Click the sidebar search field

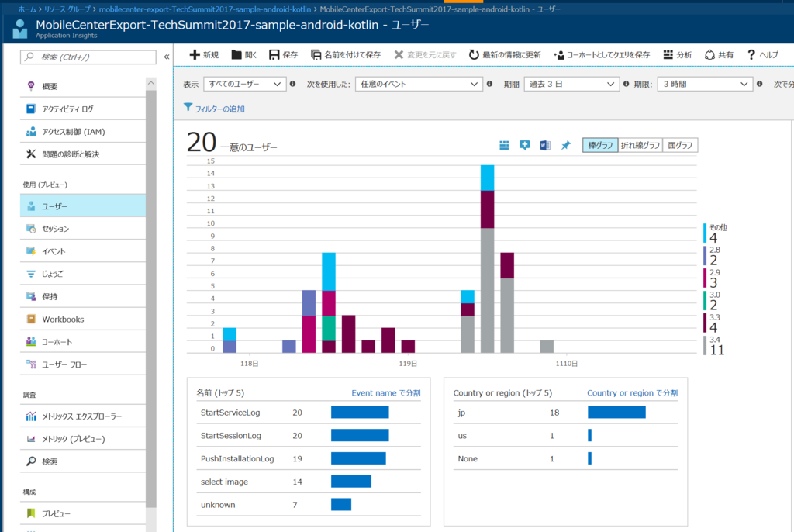tap(88, 57)
